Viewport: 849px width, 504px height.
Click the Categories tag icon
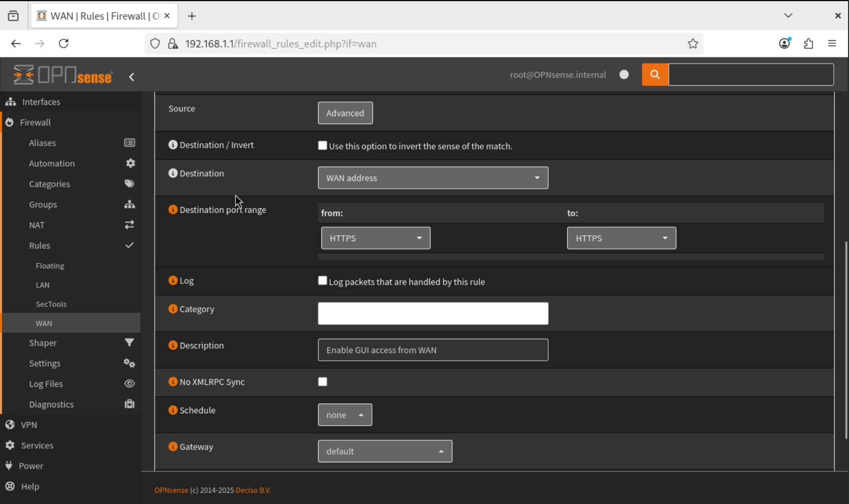(x=130, y=184)
